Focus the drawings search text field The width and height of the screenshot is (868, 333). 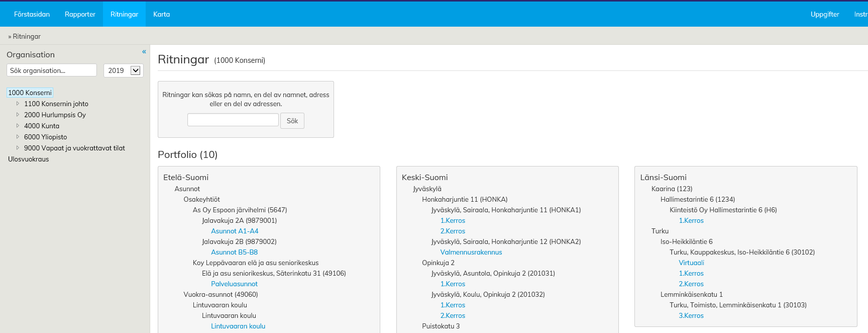pos(233,120)
